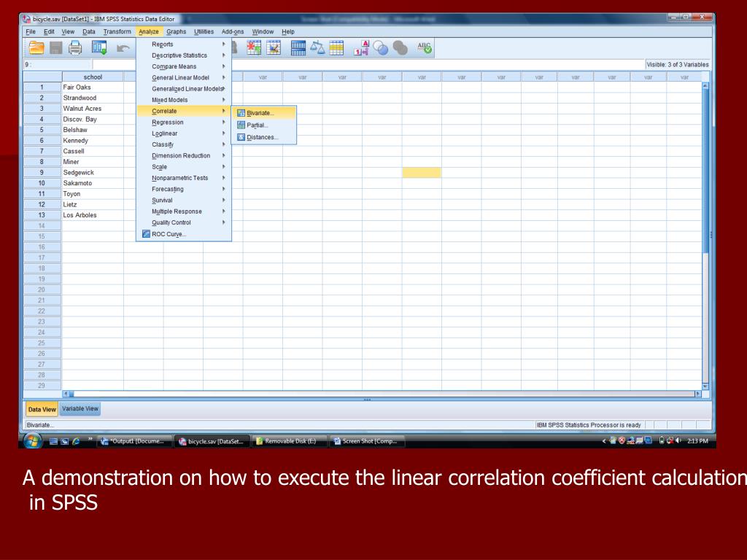Screen dimensions: 747x560
Task: Open the Add-ons menu
Action: click(233, 31)
